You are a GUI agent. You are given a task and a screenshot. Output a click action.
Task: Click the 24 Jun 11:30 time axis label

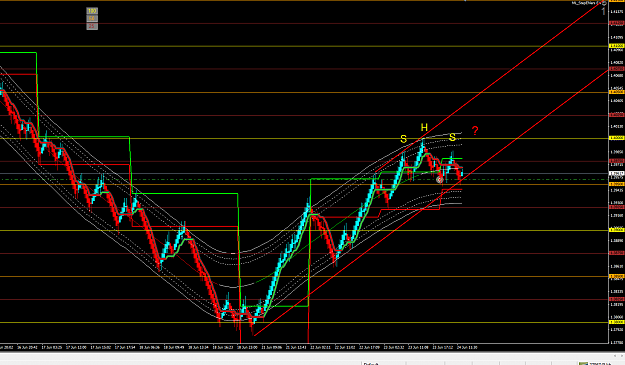pyautogui.click(x=467, y=347)
